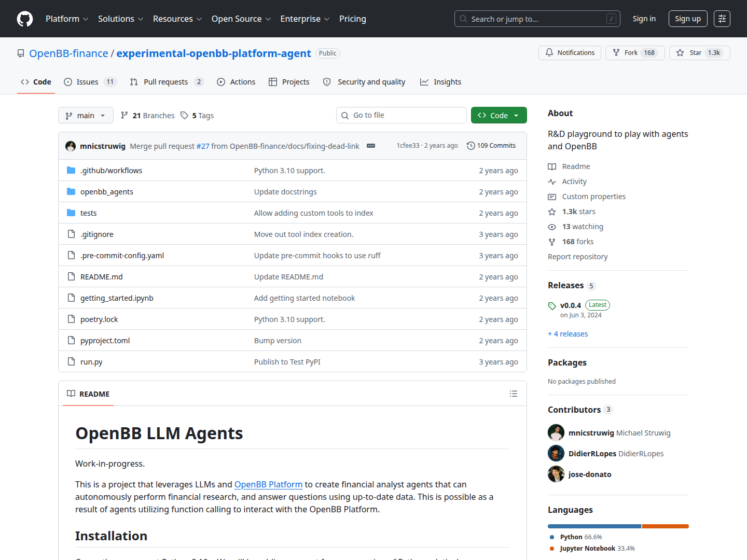Open the experimental-openbb-platform-agent repository link
The width and height of the screenshot is (747, 560).
214,53
